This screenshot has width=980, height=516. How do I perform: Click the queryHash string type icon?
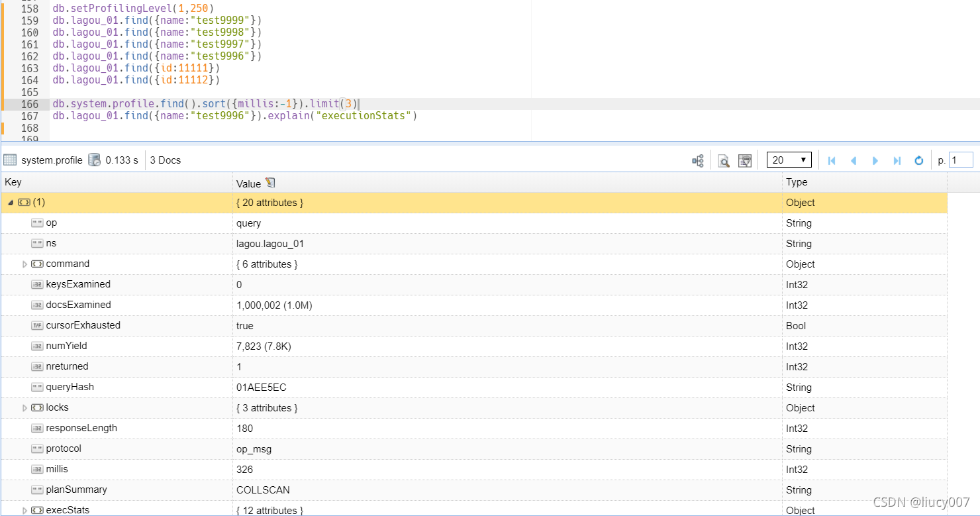(x=37, y=387)
